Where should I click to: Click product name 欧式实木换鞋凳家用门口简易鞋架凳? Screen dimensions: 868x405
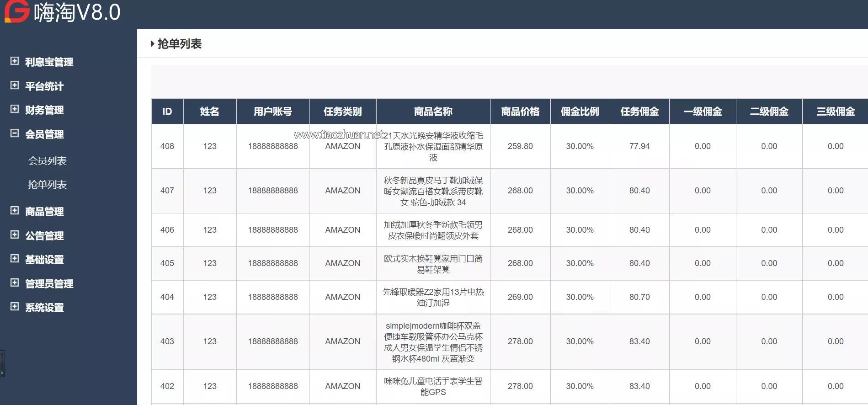pyautogui.click(x=433, y=264)
